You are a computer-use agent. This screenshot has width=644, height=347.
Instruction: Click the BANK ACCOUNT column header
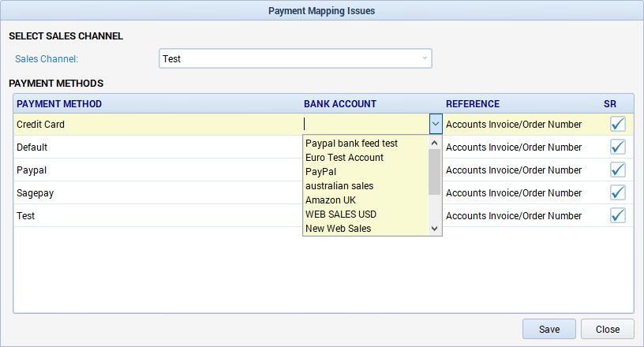click(340, 104)
